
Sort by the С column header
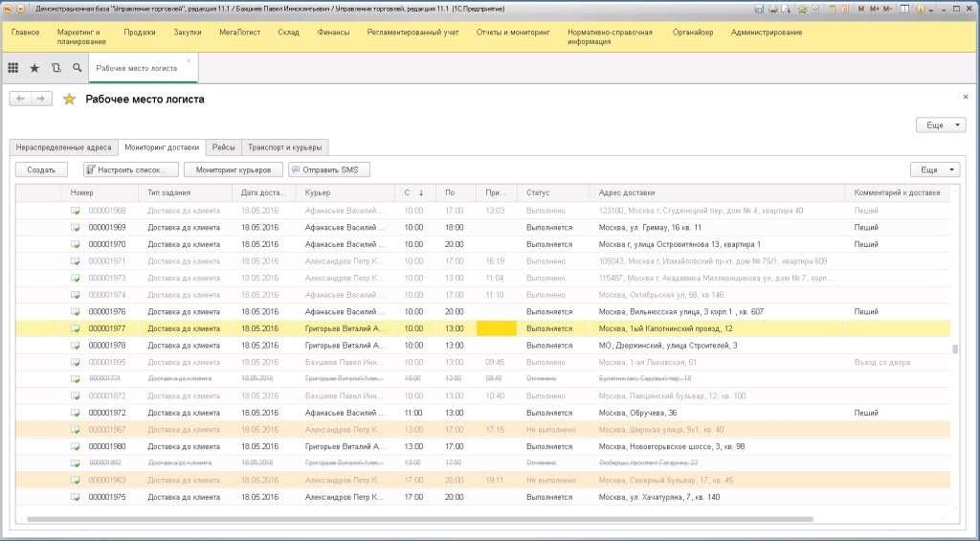[x=415, y=192]
